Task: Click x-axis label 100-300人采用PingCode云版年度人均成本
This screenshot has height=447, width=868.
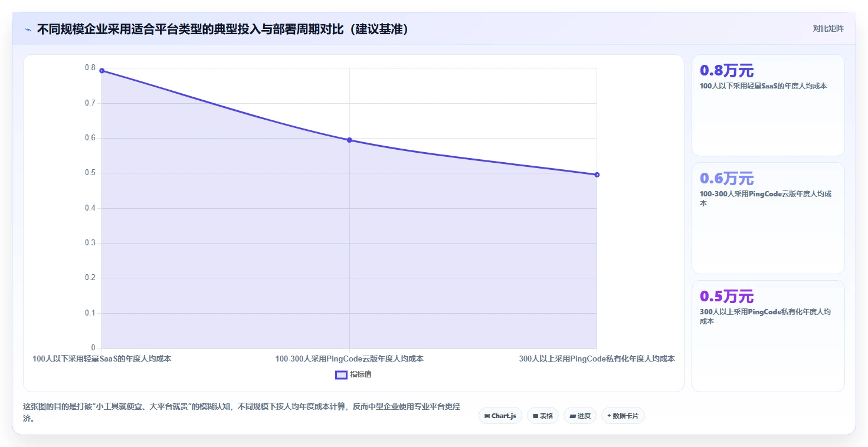Action: click(x=349, y=359)
